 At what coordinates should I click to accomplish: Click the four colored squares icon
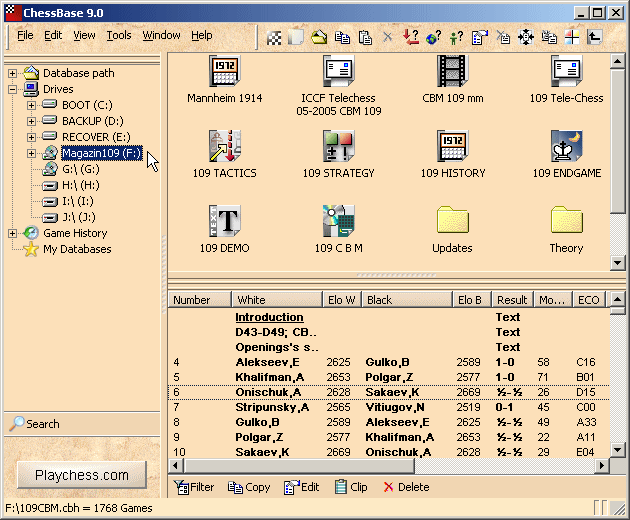pos(572,38)
